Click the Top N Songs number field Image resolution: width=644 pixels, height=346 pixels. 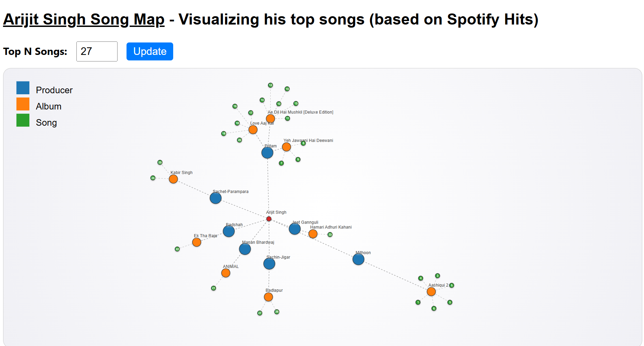pyautogui.click(x=97, y=51)
